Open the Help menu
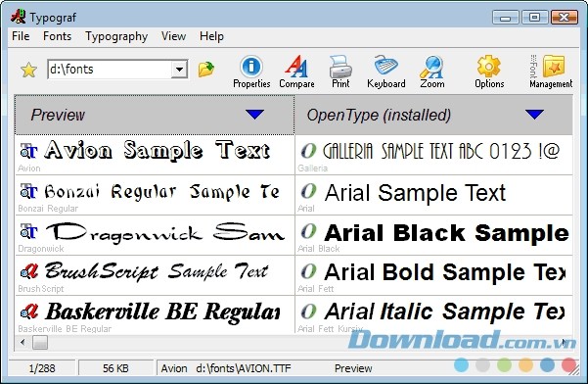588x384 pixels. point(211,36)
